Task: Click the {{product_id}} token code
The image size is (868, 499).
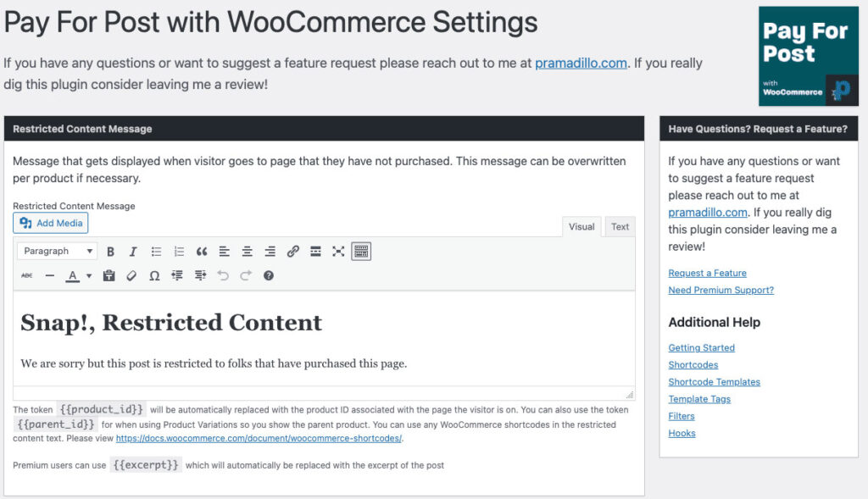Action: [102, 409]
